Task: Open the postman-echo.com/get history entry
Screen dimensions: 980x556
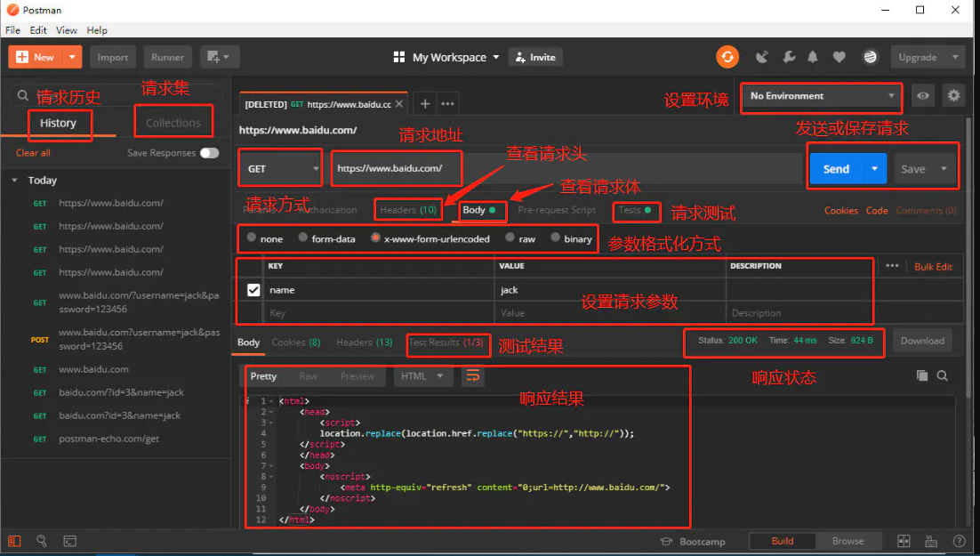Action: point(108,439)
